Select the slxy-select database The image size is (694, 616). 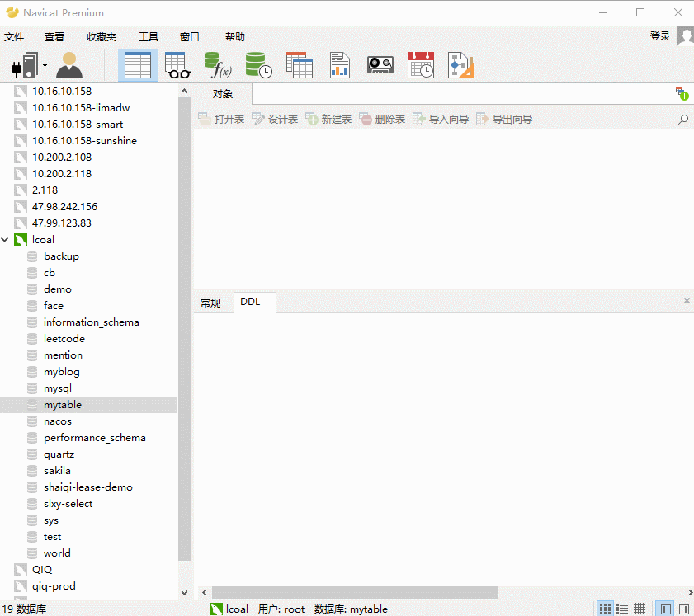68,504
